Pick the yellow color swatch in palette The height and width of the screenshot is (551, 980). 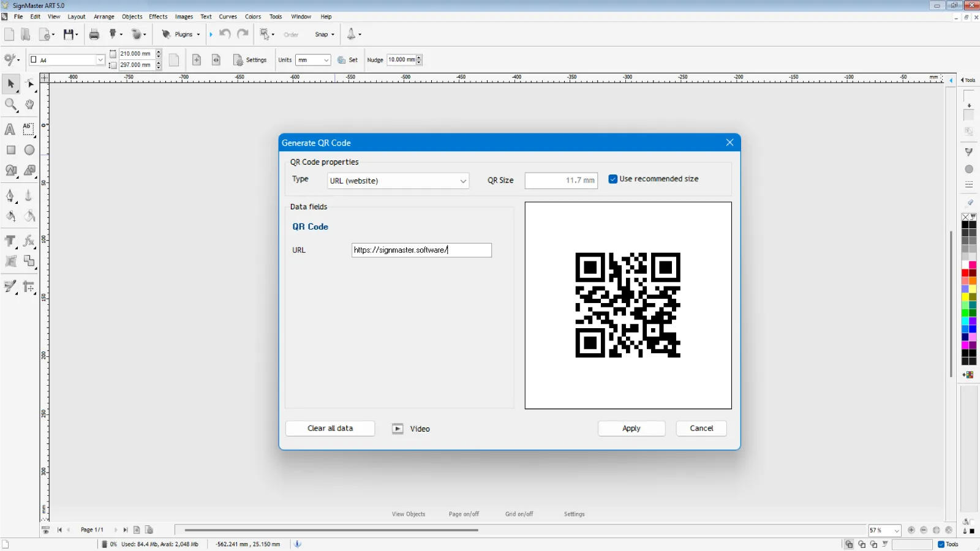pyautogui.click(x=965, y=297)
